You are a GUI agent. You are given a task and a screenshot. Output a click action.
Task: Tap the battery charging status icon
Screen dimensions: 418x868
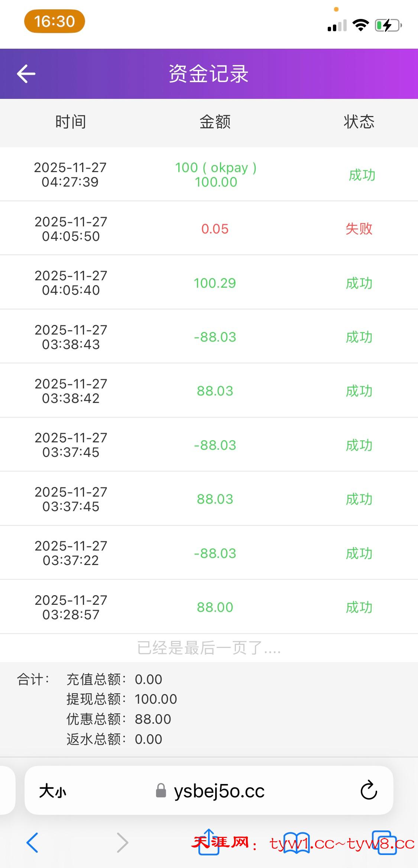click(388, 25)
